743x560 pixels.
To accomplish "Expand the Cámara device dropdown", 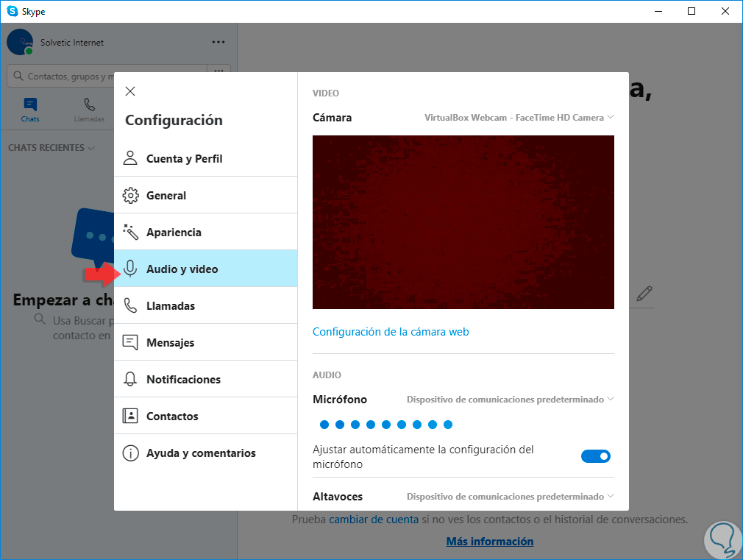I will [519, 117].
